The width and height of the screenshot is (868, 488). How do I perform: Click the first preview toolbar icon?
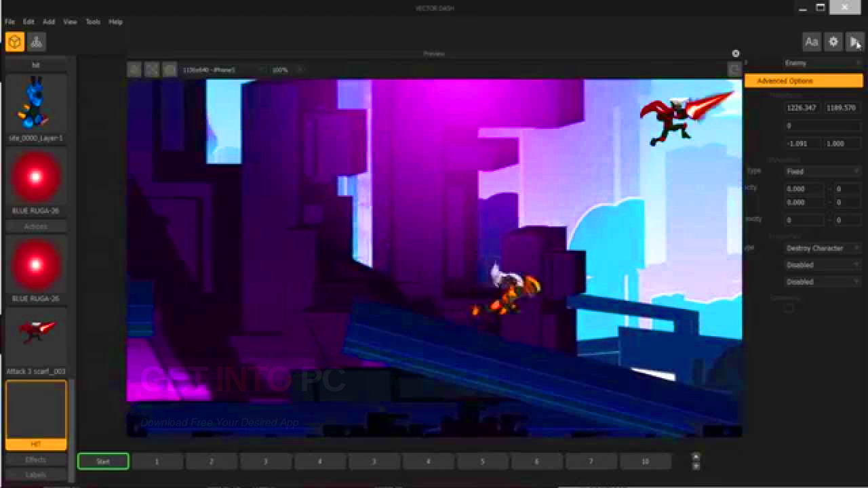134,70
